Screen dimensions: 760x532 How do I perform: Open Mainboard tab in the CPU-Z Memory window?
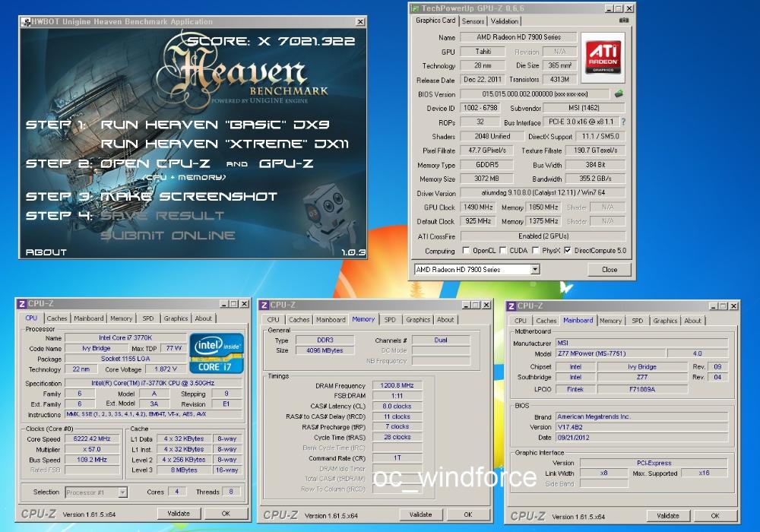tap(331, 320)
